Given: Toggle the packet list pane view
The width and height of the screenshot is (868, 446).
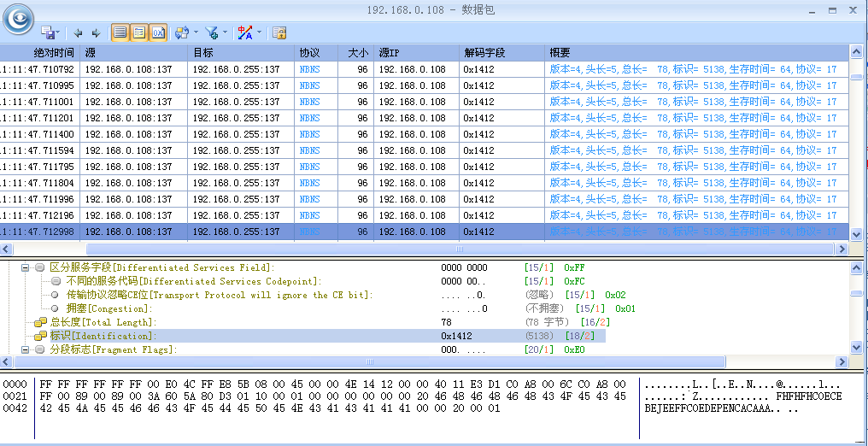Looking at the screenshot, I should [120, 33].
